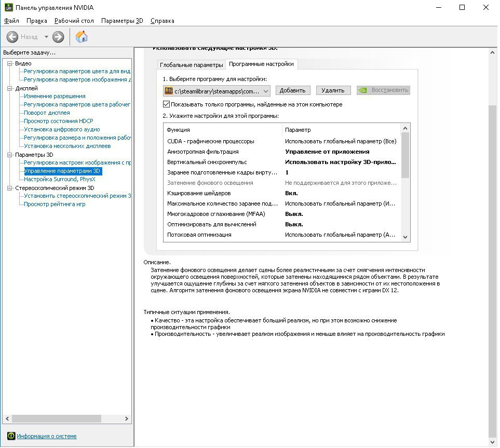Click the Удалить button
Image resolution: width=500 pixels, height=448 pixels.
333,90
